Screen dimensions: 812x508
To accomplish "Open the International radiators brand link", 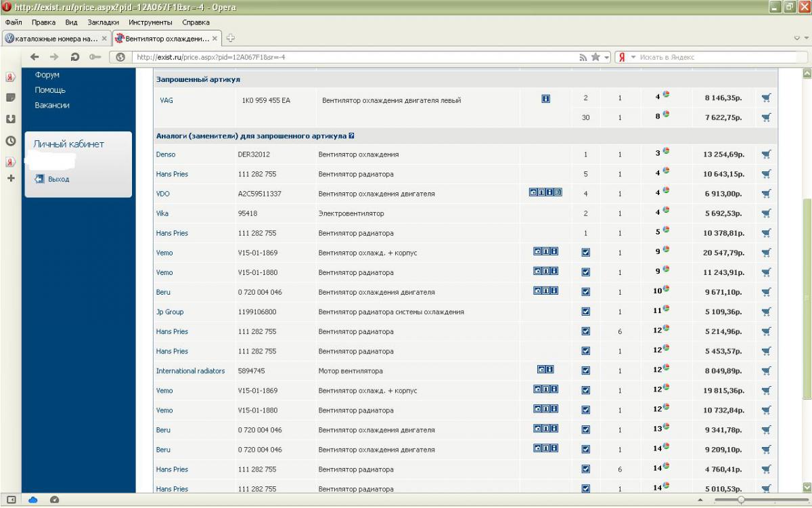I will point(190,371).
